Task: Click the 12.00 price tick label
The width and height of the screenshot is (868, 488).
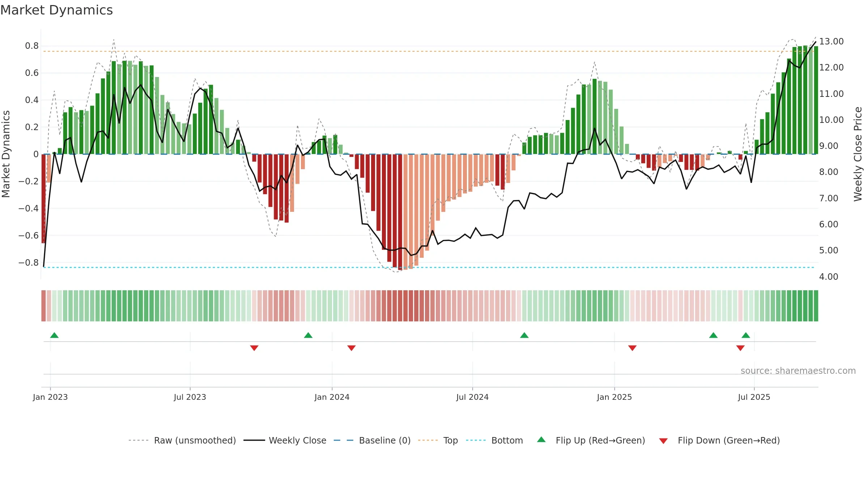Action: click(831, 67)
